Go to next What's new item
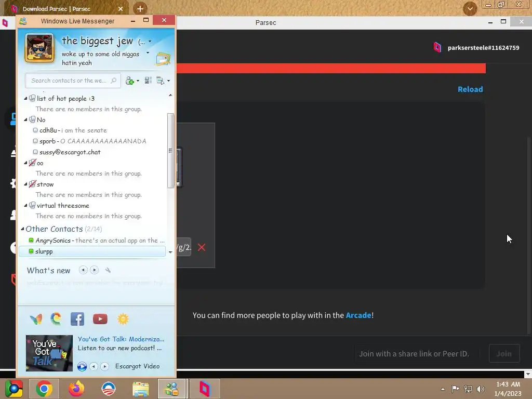This screenshot has width=532, height=399. tap(95, 270)
